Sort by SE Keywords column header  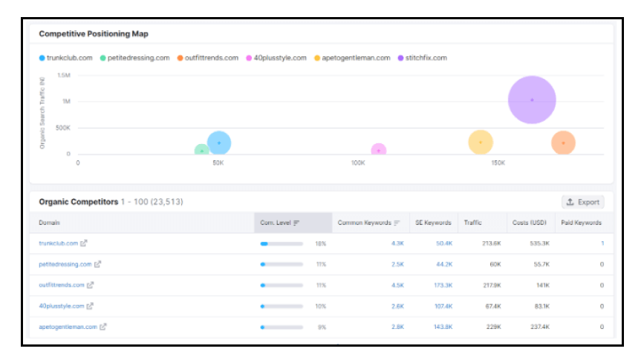click(433, 223)
